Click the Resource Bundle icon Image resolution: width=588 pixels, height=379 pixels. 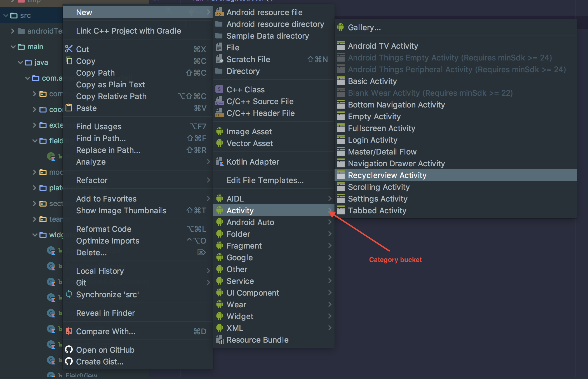coord(220,340)
